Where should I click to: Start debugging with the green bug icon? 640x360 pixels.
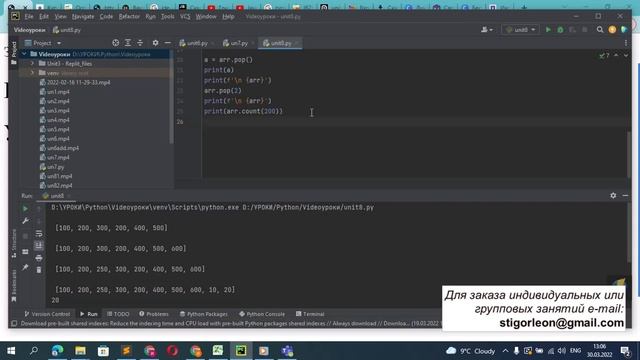[560, 30]
